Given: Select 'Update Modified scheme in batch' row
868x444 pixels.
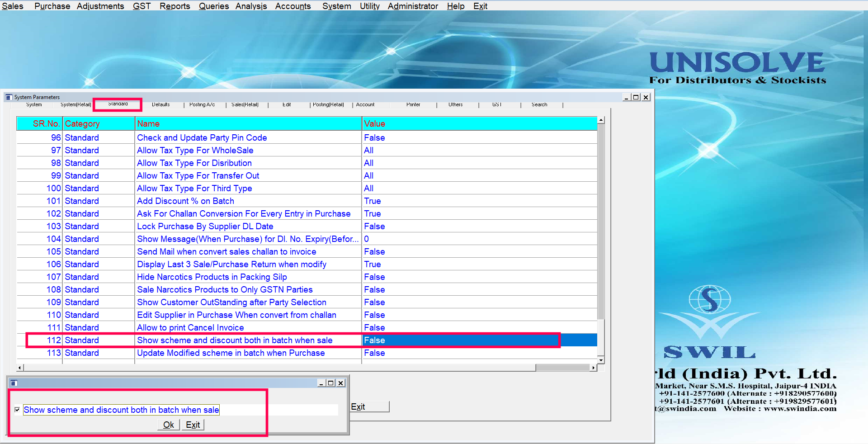Looking at the screenshot, I should [x=307, y=353].
